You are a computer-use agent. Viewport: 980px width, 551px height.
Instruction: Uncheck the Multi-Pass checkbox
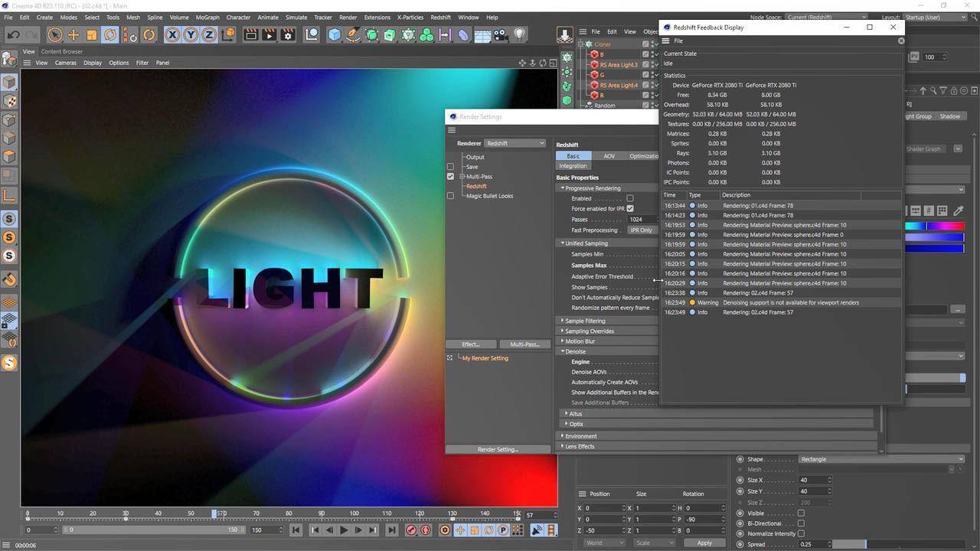click(x=450, y=176)
